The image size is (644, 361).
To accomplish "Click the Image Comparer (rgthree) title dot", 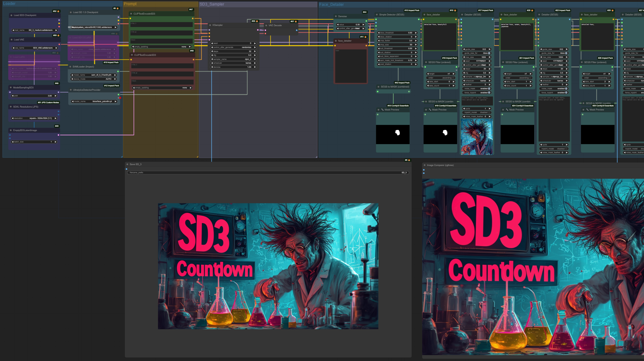I will 425,165.
